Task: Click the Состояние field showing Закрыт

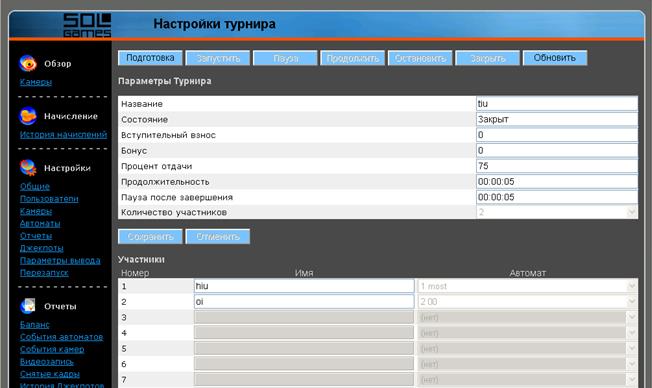Action: click(557, 119)
